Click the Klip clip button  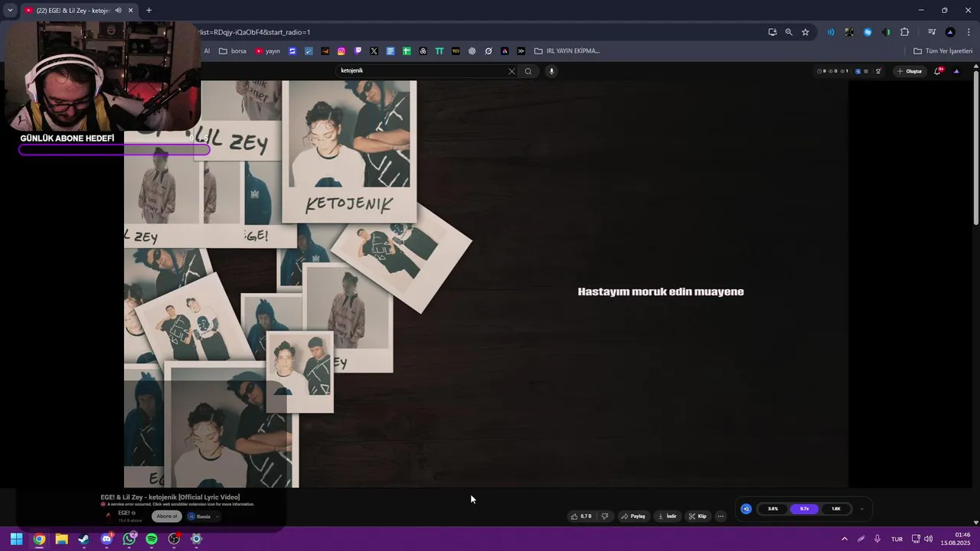click(697, 517)
